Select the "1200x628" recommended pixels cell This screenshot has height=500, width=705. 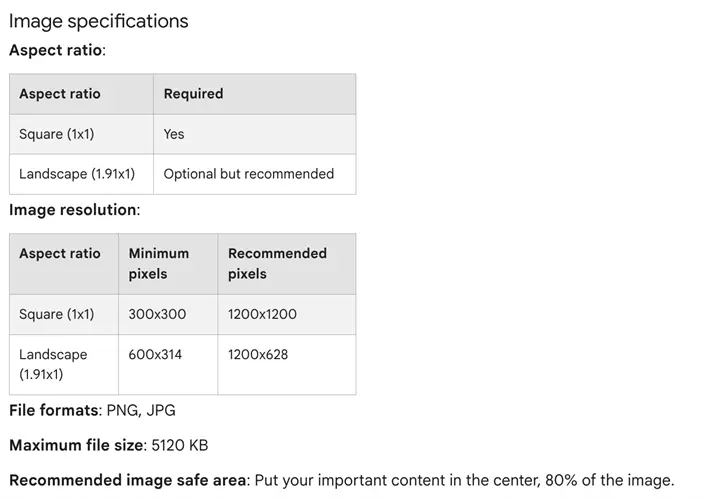258,354
